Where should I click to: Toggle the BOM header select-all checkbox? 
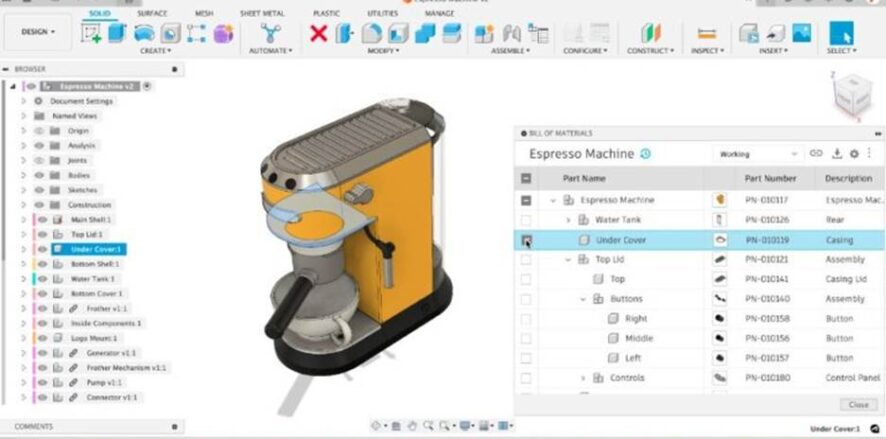525,179
